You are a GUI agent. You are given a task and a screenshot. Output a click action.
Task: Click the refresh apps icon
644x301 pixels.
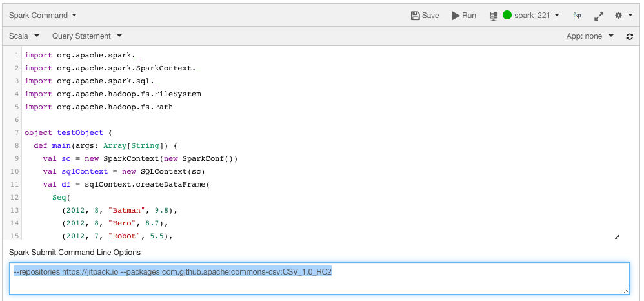pos(630,37)
